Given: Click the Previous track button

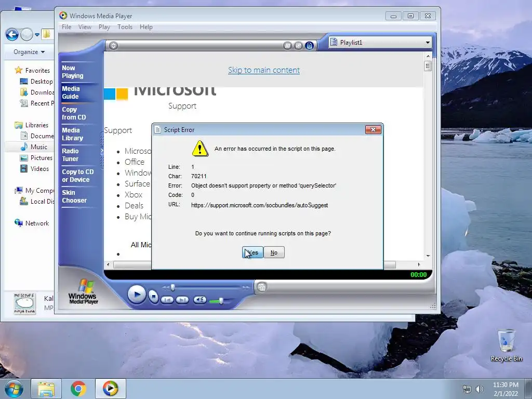Looking at the screenshot, I should pos(167,300).
